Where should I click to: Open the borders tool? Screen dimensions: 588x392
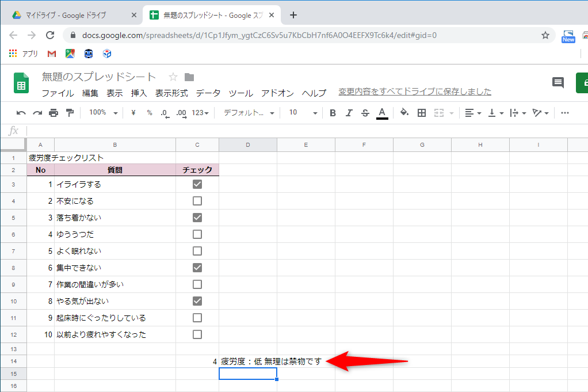(422, 113)
